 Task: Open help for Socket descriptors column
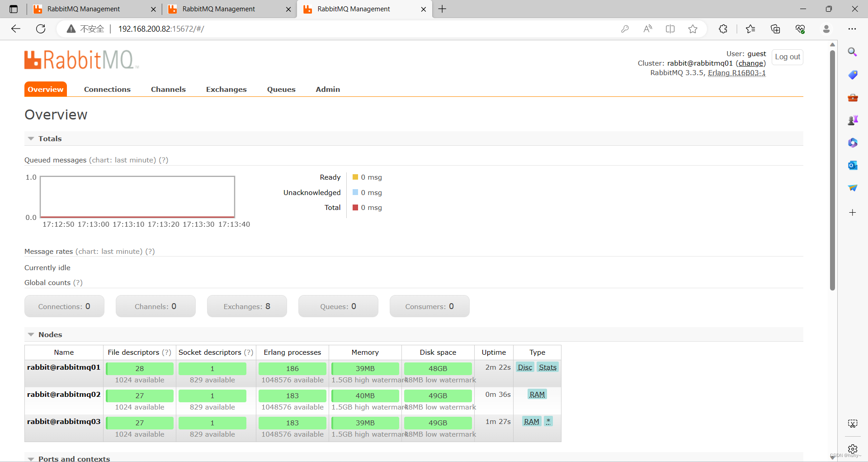[x=249, y=352]
